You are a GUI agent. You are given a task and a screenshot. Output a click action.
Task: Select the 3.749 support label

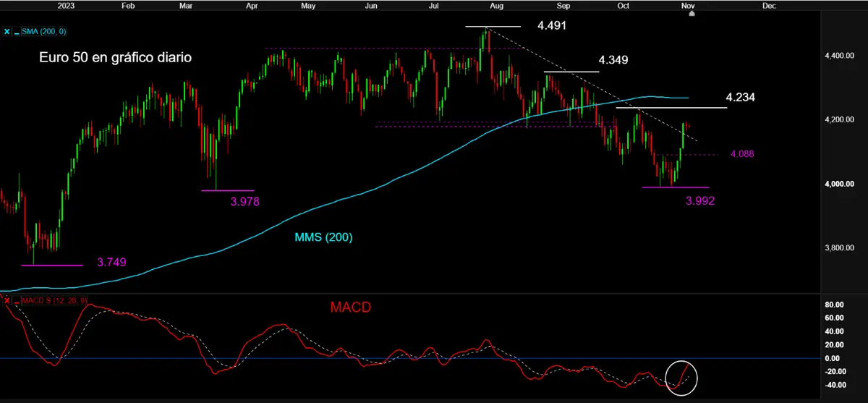coord(112,262)
